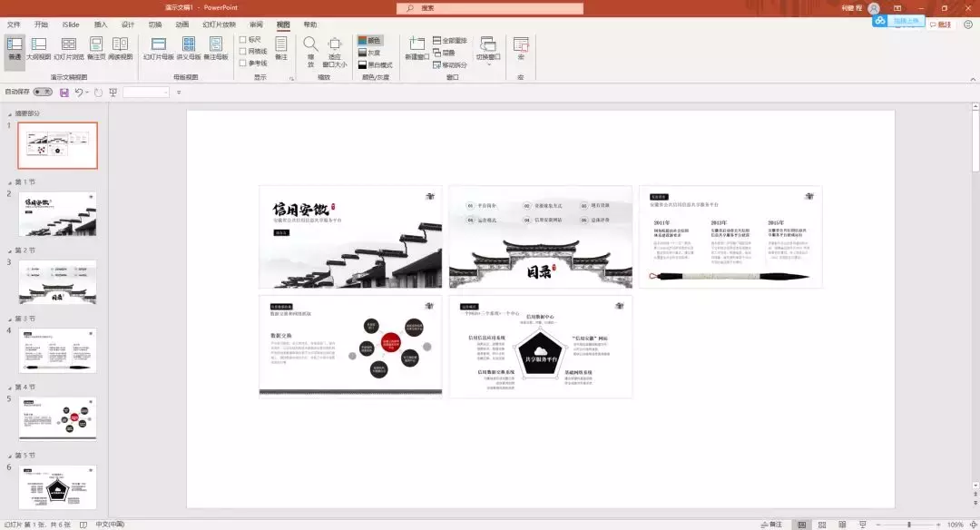This screenshot has width=980, height=530.
Task: Open the Help (帮助) tab
Action: (310, 25)
